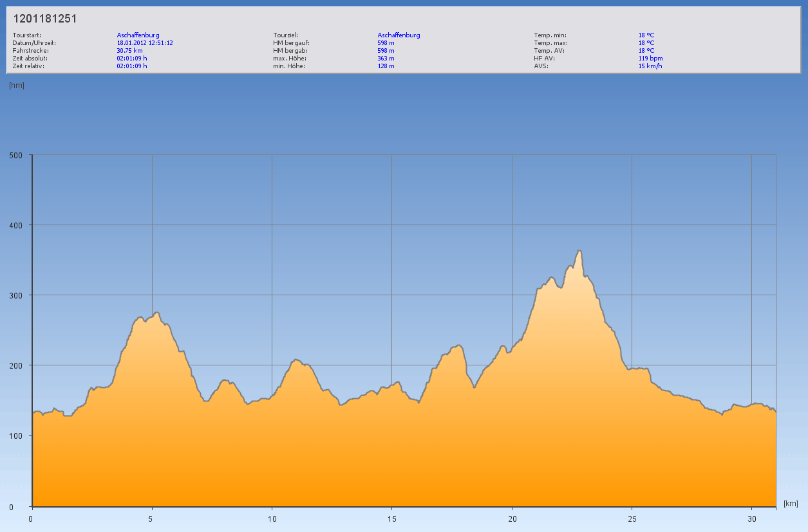Click the 25 tick on the distance axis
Viewport: 808px width, 532px height.
click(x=632, y=518)
